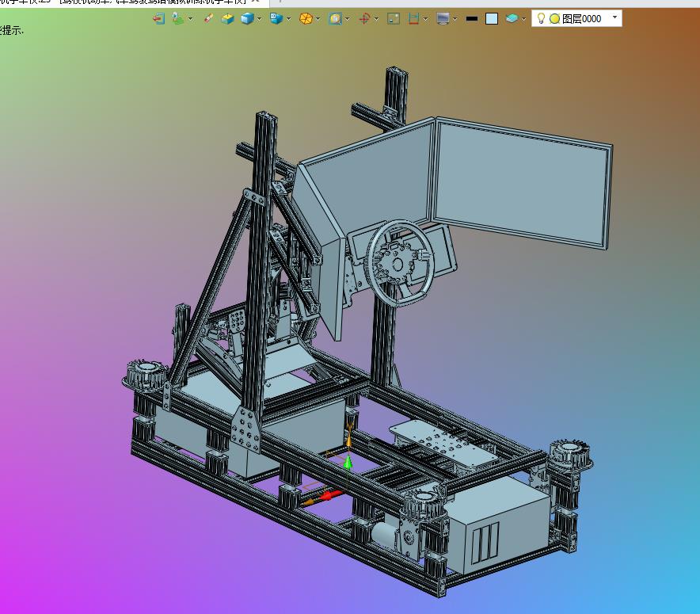This screenshot has height=614, width=700.
Task: Expand the zoom magnifier dropdown arrow
Action: pos(348,19)
